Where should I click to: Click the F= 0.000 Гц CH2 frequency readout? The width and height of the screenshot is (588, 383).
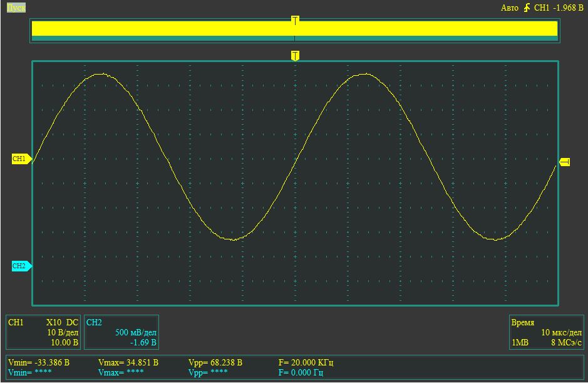point(301,372)
